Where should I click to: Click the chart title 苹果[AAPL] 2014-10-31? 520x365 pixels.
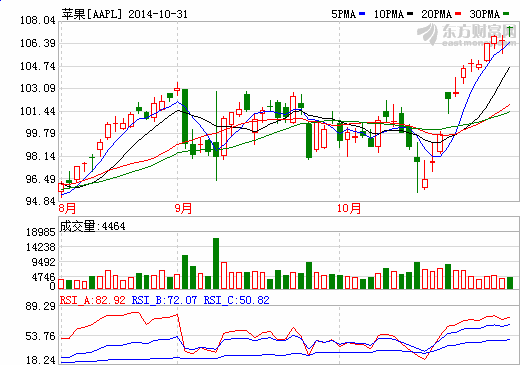tap(124, 14)
